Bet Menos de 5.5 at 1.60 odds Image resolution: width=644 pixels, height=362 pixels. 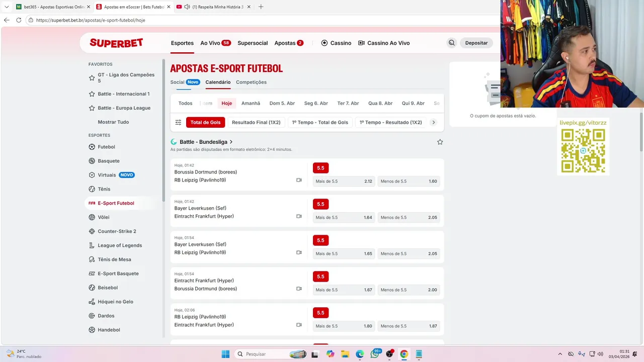pos(409,181)
